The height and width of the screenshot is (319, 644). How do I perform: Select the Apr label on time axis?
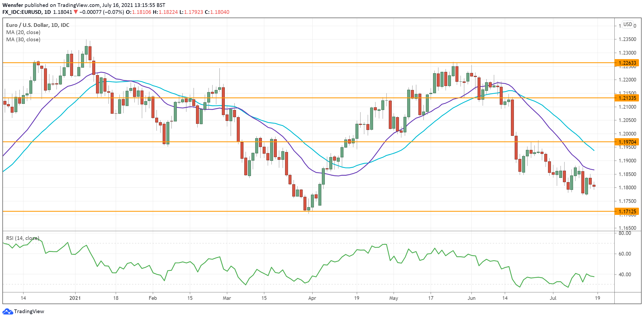point(312,298)
